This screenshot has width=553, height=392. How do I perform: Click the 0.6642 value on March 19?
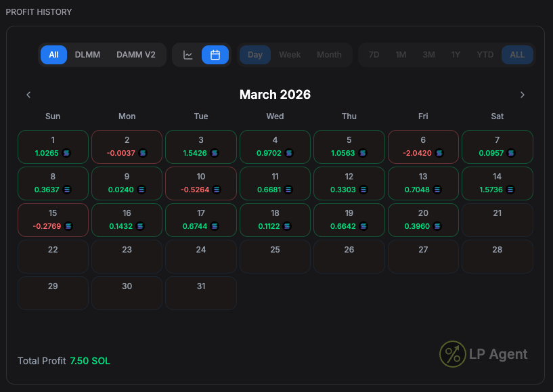pyautogui.click(x=342, y=226)
